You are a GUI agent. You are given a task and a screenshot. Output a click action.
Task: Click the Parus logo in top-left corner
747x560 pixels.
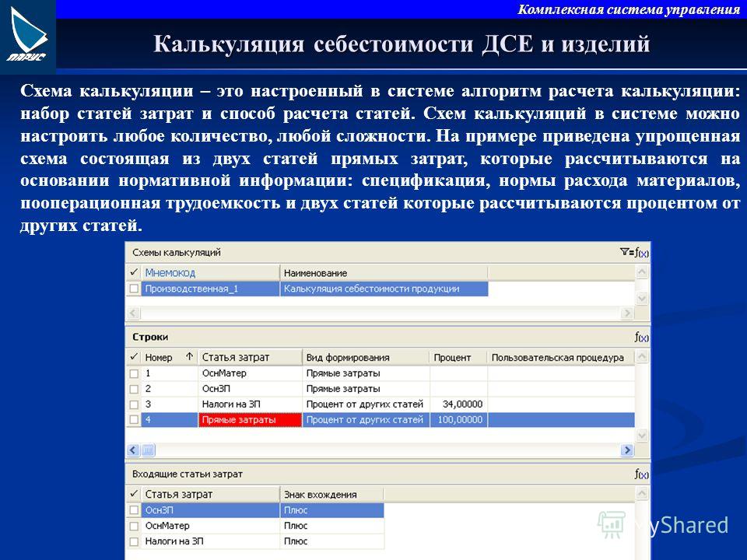click(28, 37)
